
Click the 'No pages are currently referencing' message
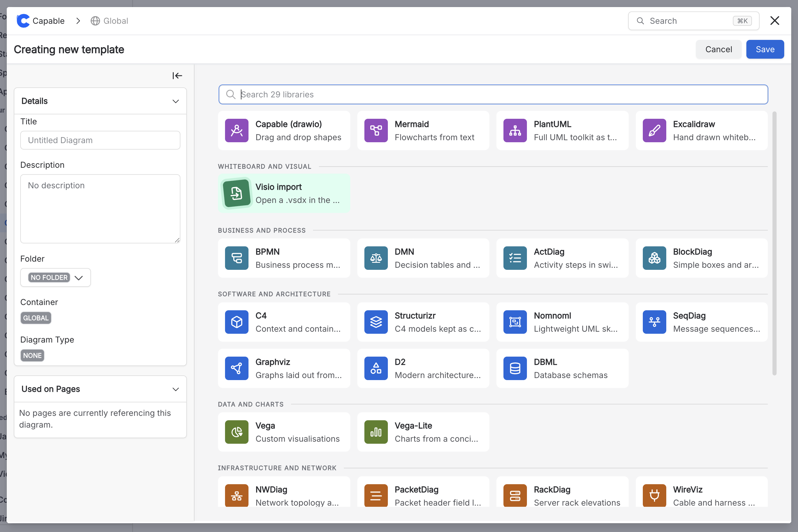coord(95,419)
